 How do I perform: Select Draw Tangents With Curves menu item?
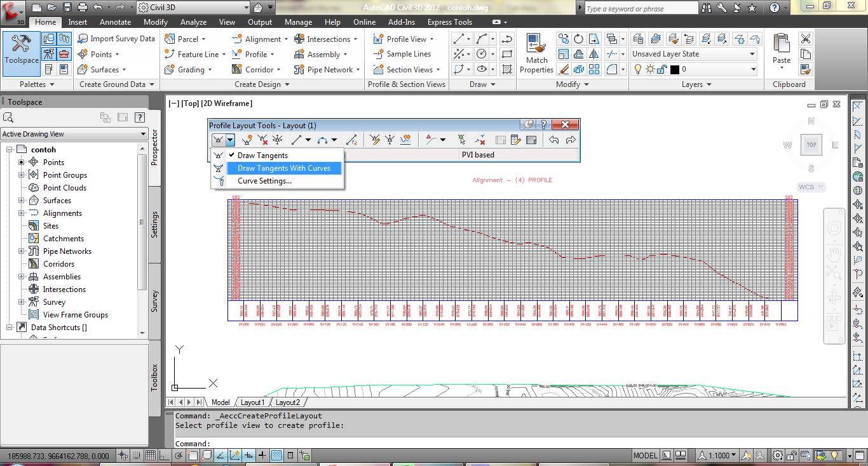pyautogui.click(x=283, y=168)
